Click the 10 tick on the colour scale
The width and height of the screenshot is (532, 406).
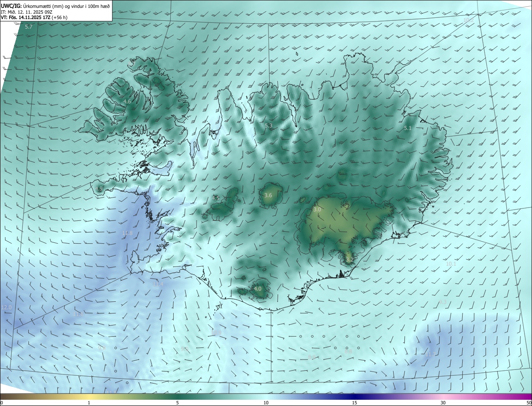266,403
